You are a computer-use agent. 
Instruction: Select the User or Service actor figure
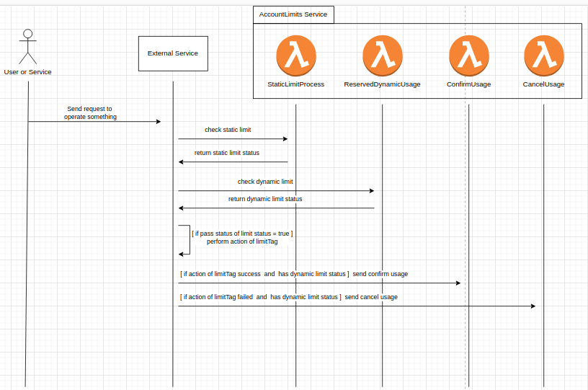coord(28,46)
